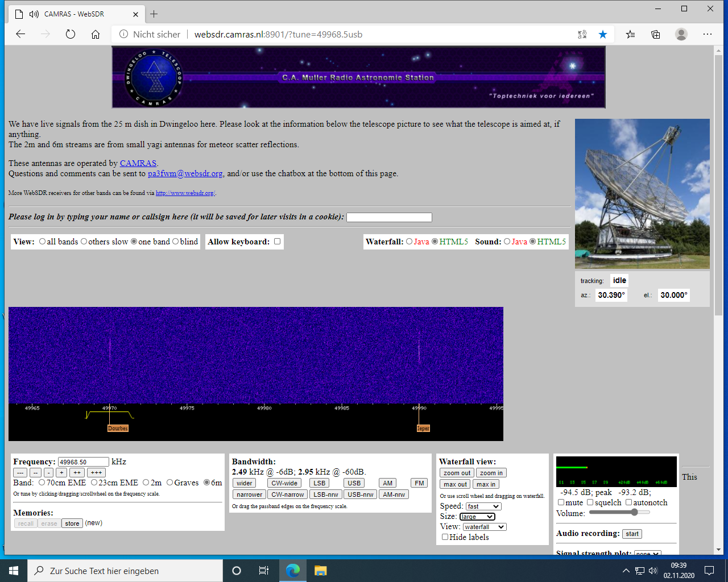Reload the page with the refresh icon
The height and width of the screenshot is (582, 728).
71,34
